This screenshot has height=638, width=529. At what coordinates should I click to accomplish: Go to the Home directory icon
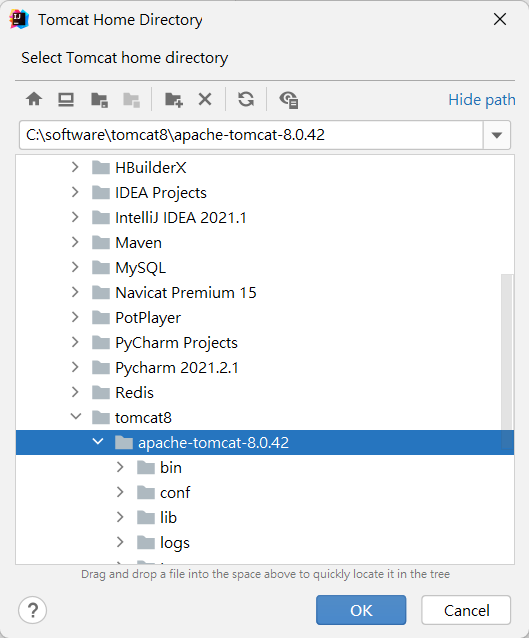[34, 99]
